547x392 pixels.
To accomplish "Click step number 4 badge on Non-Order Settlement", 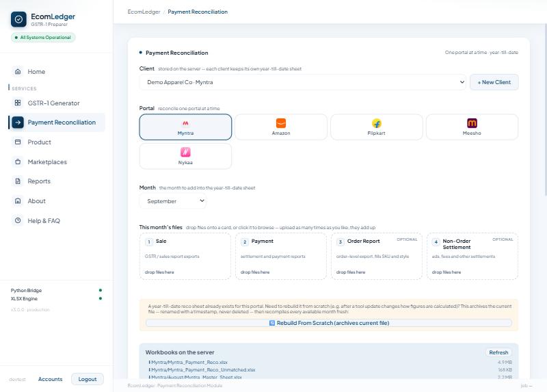I will tap(436, 242).
